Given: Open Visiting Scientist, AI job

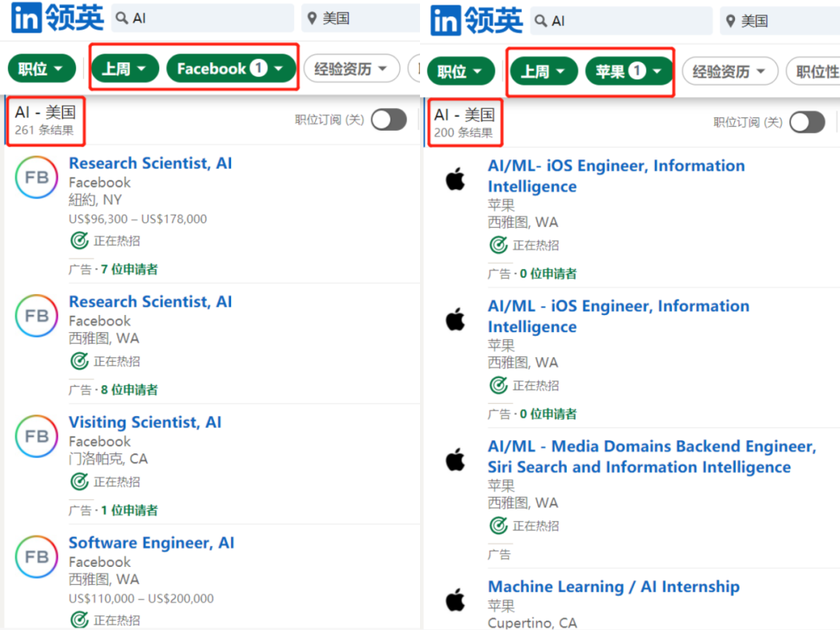Looking at the screenshot, I should 145,422.
